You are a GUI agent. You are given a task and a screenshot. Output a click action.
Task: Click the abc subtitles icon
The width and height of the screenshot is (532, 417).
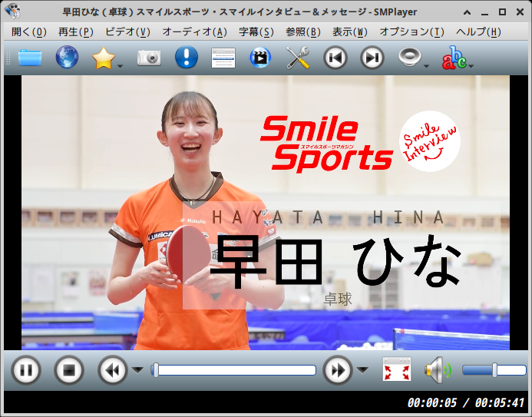(x=454, y=58)
